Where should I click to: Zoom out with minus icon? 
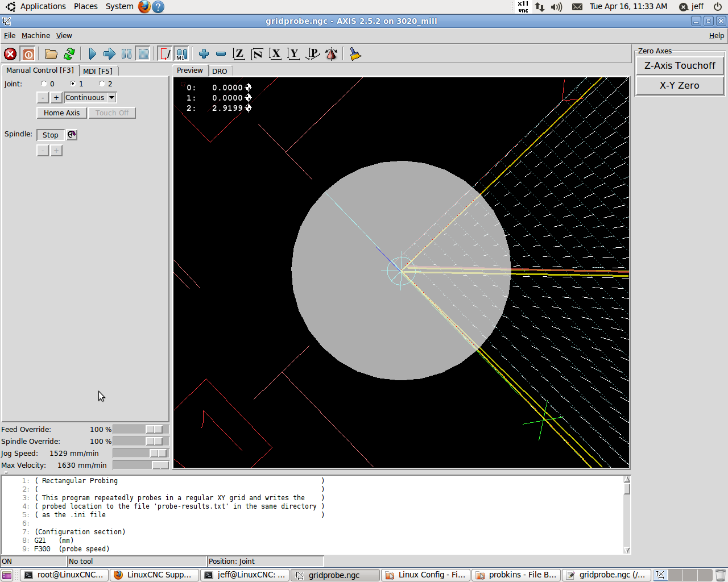(221, 54)
